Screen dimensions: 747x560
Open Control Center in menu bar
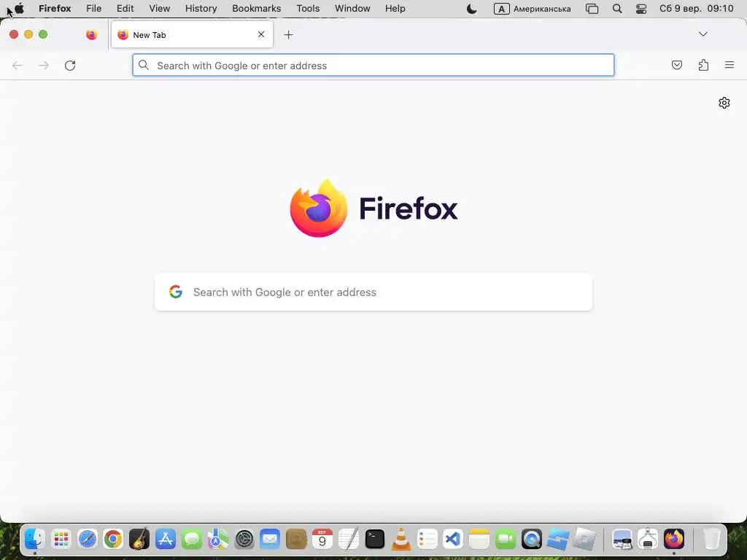point(641,9)
